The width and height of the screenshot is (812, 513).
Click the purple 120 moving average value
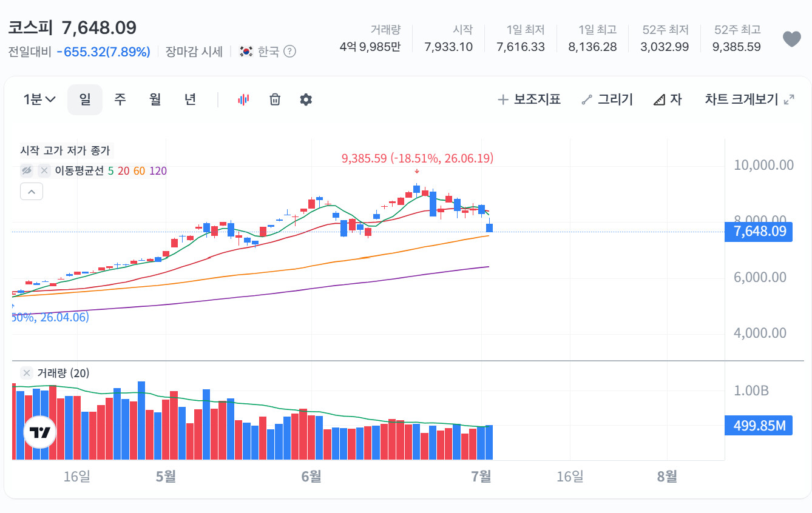click(x=158, y=171)
